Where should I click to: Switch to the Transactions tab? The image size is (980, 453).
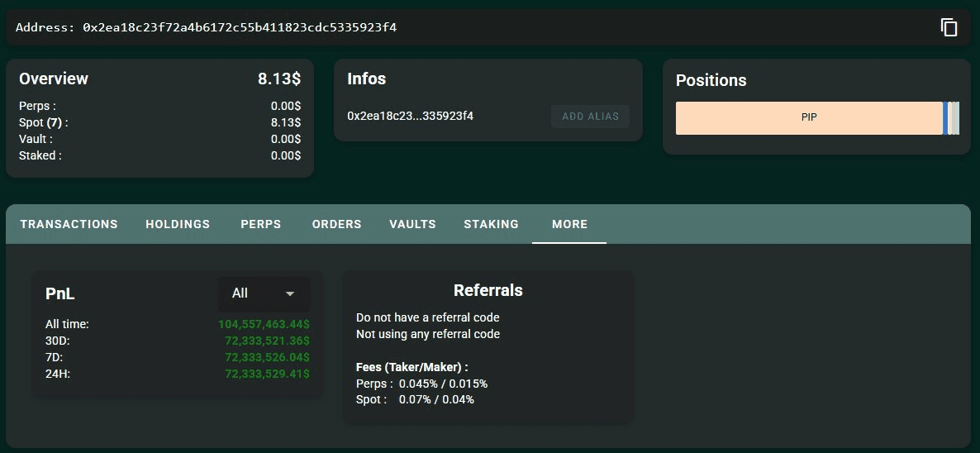pos(69,224)
